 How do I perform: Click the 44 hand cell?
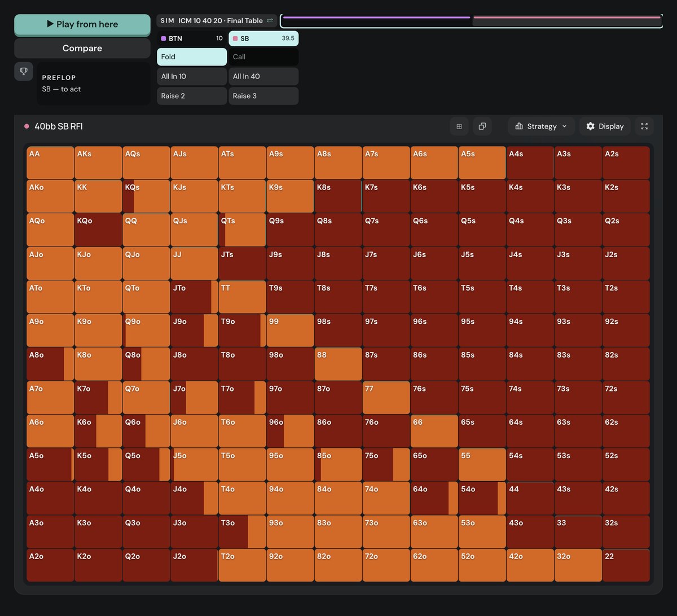tap(530, 499)
